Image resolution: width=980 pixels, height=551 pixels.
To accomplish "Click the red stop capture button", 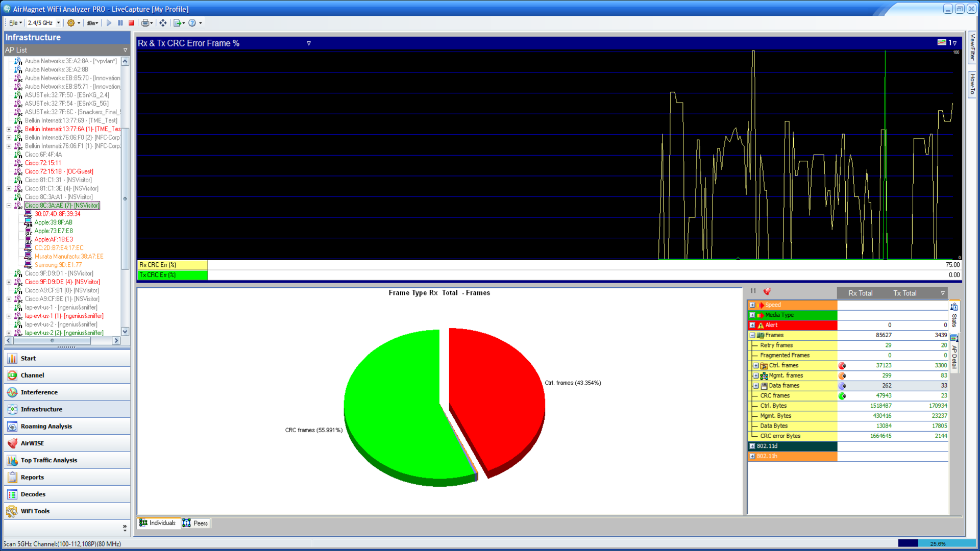I will pyautogui.click(x=132, y=22).
